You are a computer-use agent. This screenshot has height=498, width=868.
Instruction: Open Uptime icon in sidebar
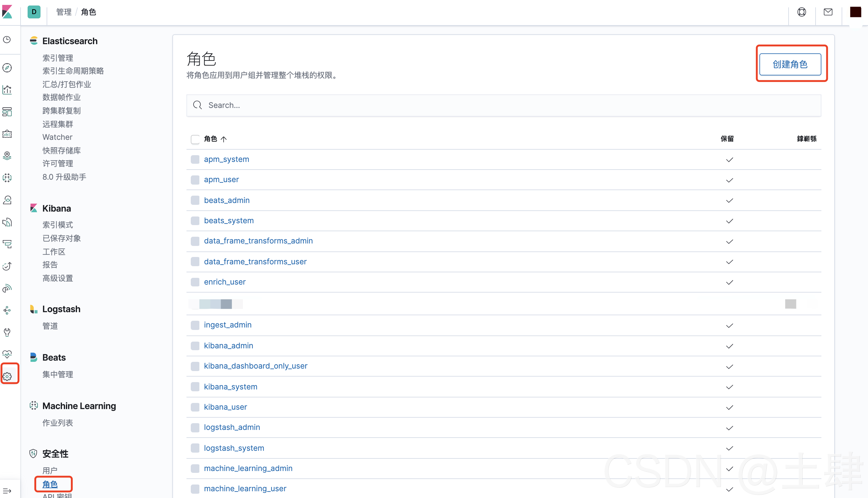click(x=7, y=266)
